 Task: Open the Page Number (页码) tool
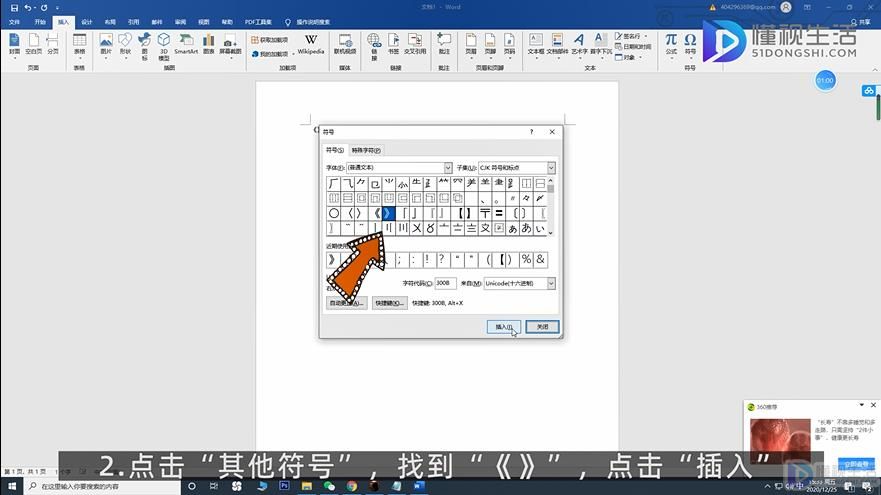pyautogui.click(x=509, y=45)
